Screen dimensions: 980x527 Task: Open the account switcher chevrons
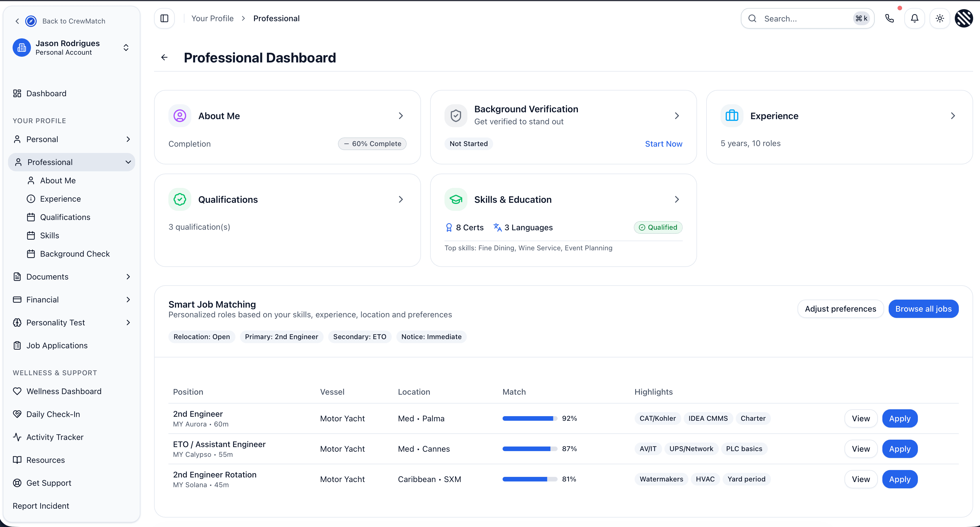tap(126, 48)
